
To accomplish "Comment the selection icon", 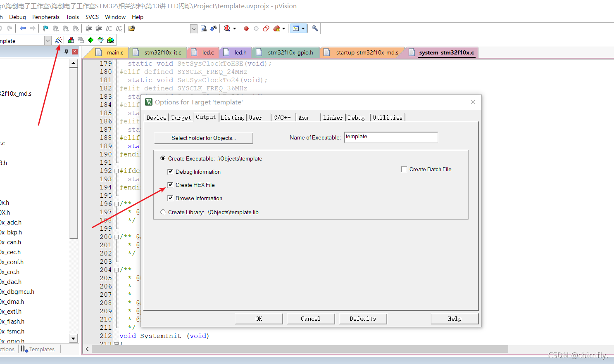I will (x=109, y=28).
